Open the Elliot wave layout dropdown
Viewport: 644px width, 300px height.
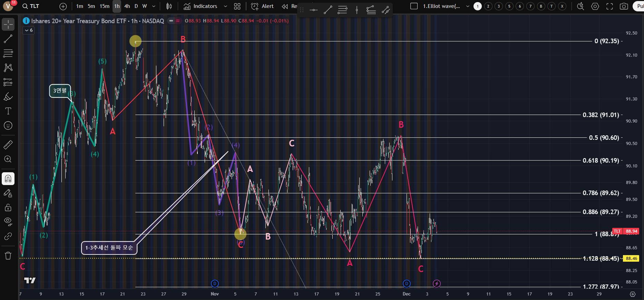coord(468,6)
